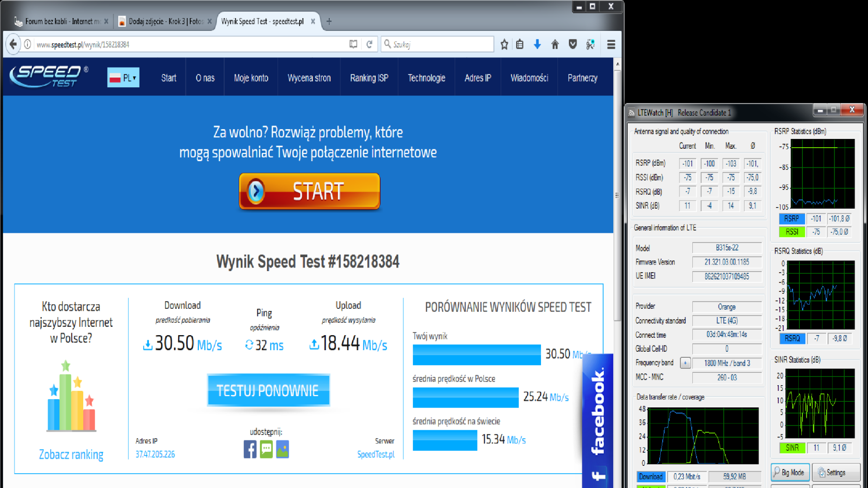Screen dimensions: 868x488
Task: Click the browser extension icon beside Pocket
Action: [x=590, y=44]
